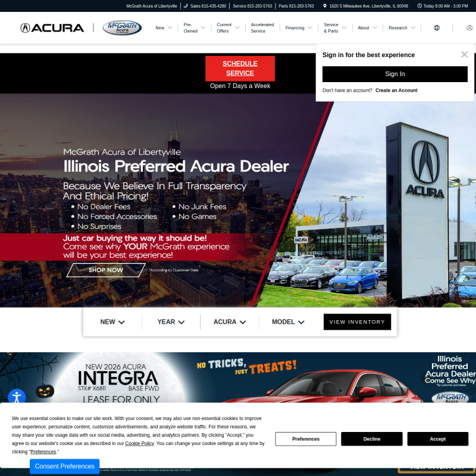Expand the Service & Parts chevron
The width and height of the screenshot is (476, 476).
[x=344, y=27]
